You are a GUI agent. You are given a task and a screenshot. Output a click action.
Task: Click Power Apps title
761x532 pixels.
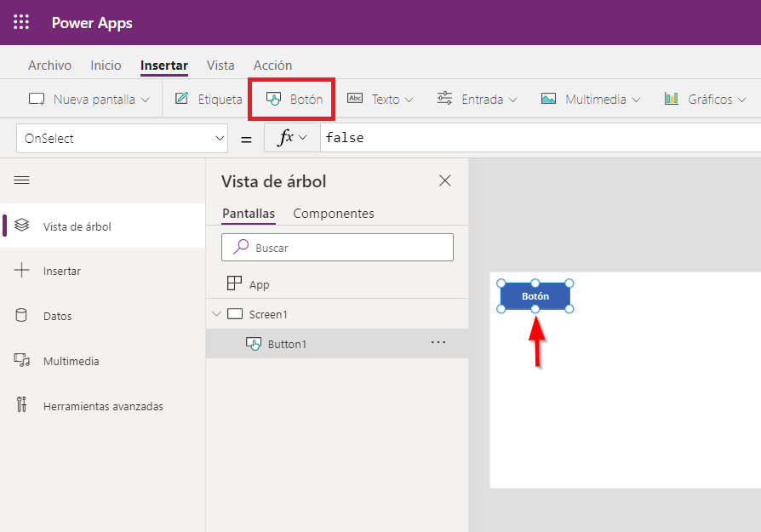[92, 23]
